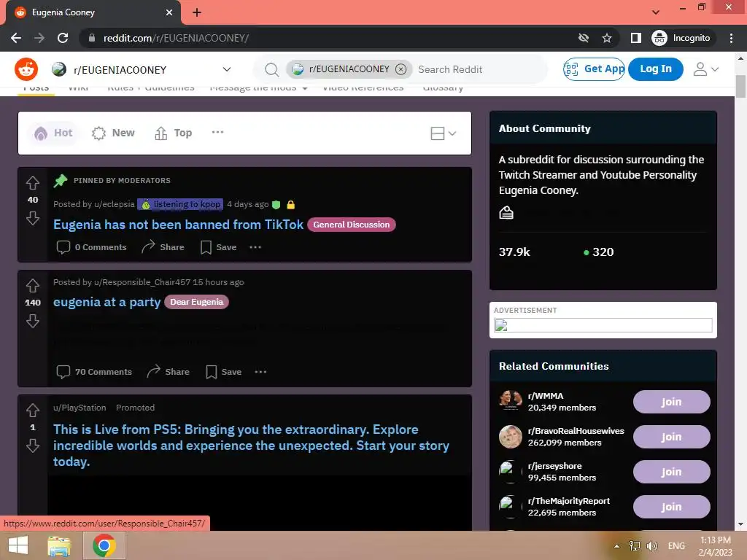
Task: Close the Eugenia Cooney tab
Action: pyautogui.click(x=169, y=12)
